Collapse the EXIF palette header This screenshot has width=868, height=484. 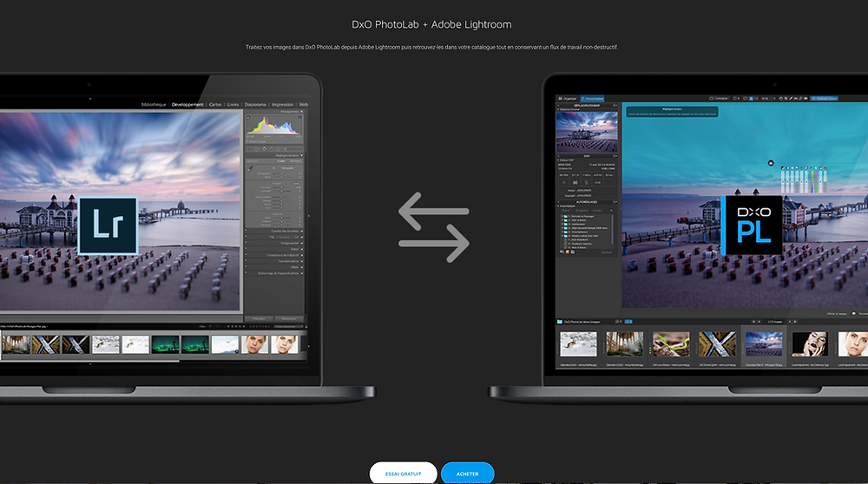(x=587, y=156)
